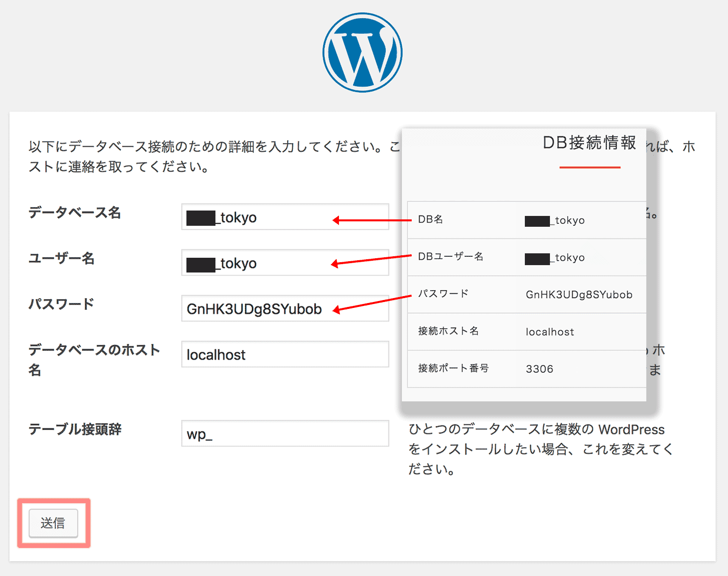Click the _tokyo value in DBユーザー名 row
Viewport: 728px width, 576px height.
[x=555, y=258]
